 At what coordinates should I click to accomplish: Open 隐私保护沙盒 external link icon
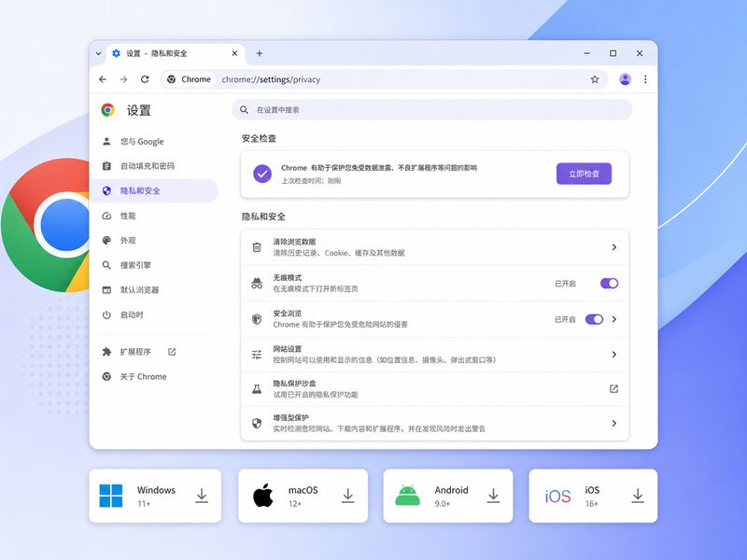[x=614, y=389]
